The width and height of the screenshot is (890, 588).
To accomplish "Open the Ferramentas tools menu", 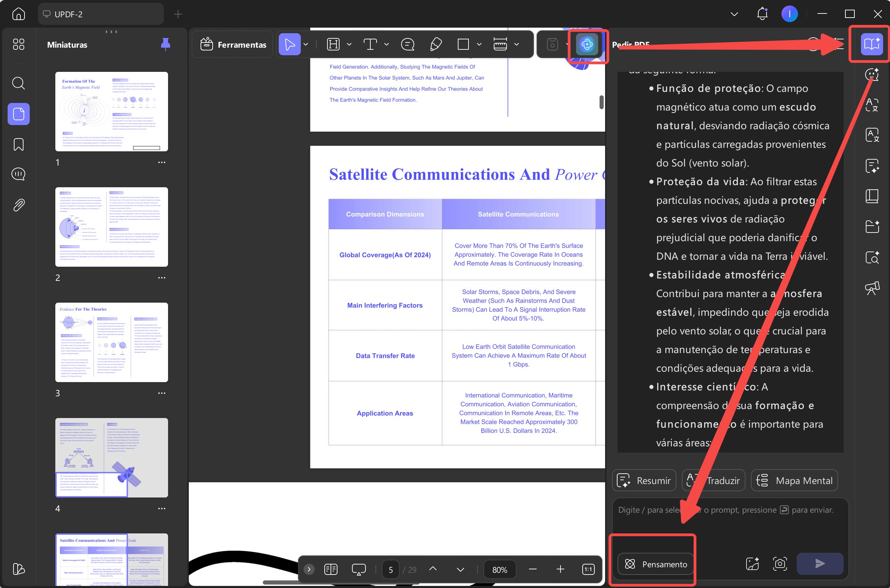I will [233, 44].
